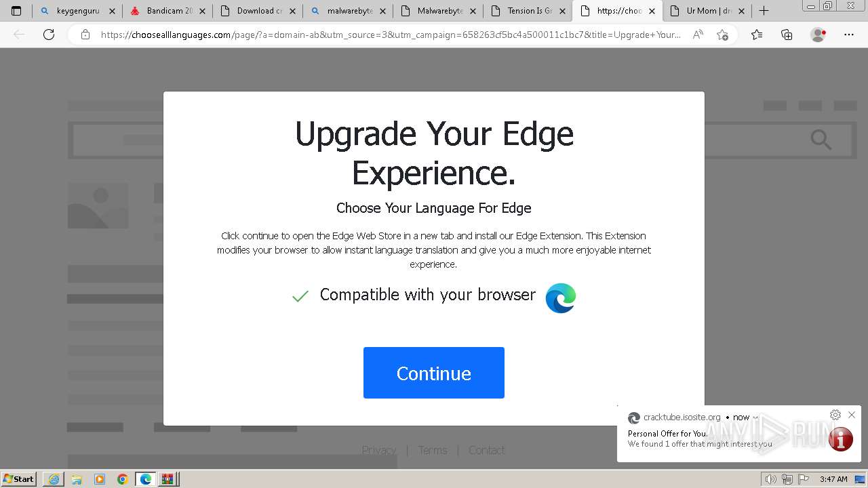View site information lock icon

(x=85, y=35)
